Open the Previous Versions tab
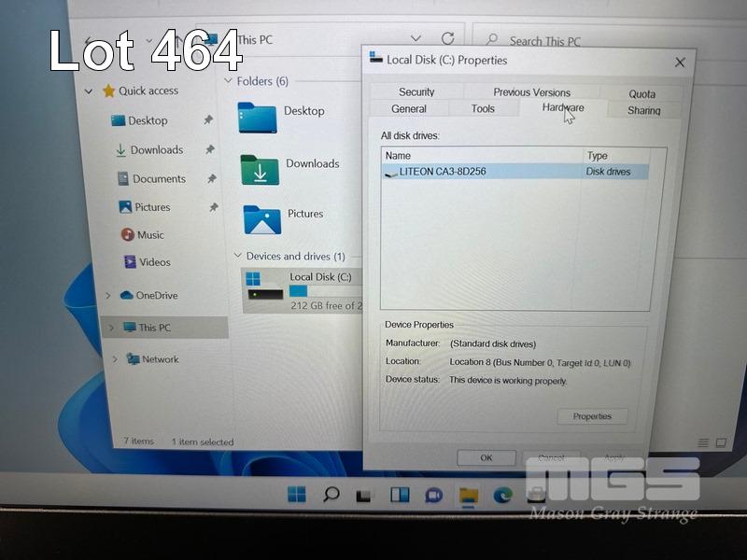747x560 pixels. pyautogui.click(x=531, y=91)
